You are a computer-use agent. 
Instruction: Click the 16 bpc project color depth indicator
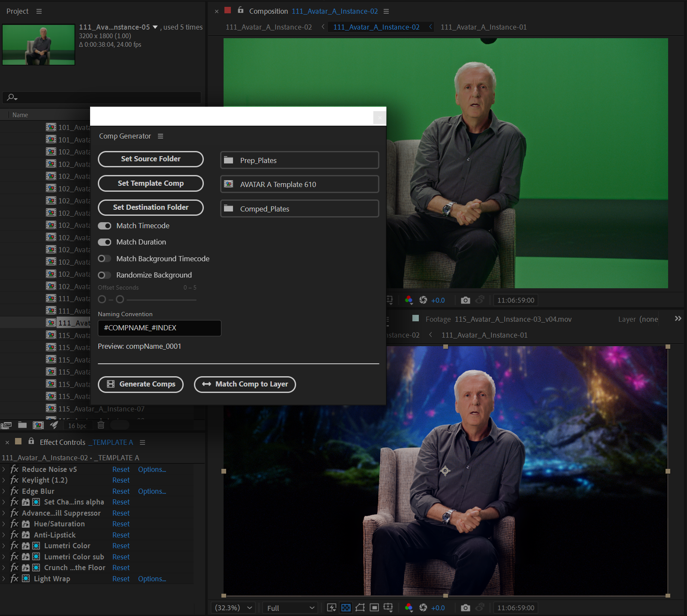coord(76,425)
